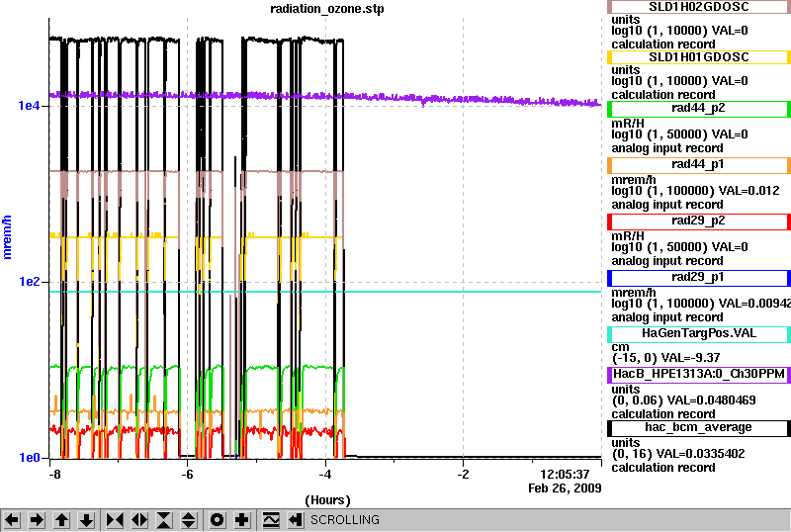The width and height of the screenshot is (791, 532).
Task: Click the radiation_ozone.stp graph title
Action: 327,9
